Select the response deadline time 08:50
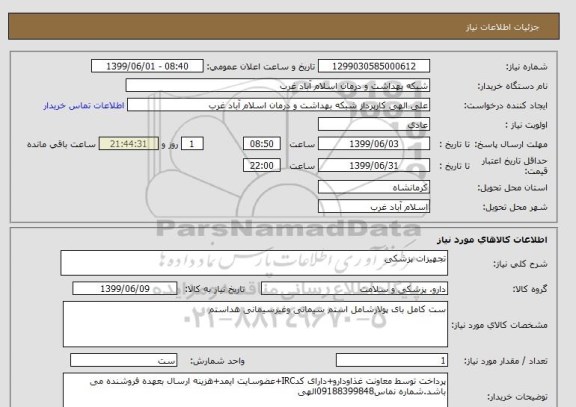This screenshot has width=576, height=407. 262,144
